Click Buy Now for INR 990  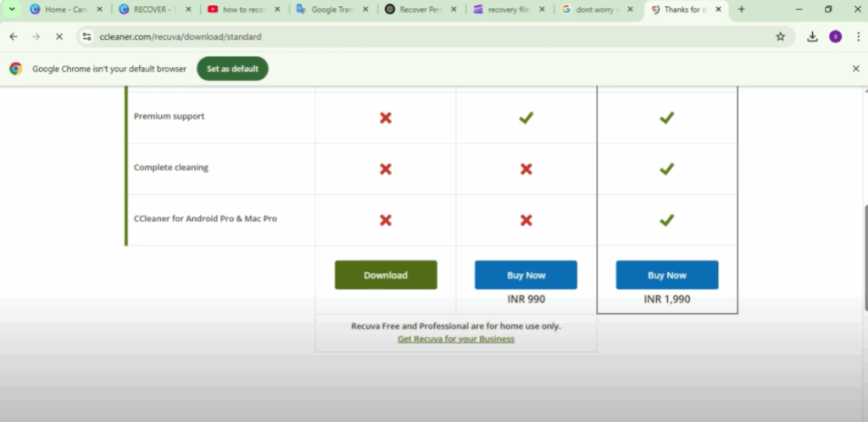(526, 275)
